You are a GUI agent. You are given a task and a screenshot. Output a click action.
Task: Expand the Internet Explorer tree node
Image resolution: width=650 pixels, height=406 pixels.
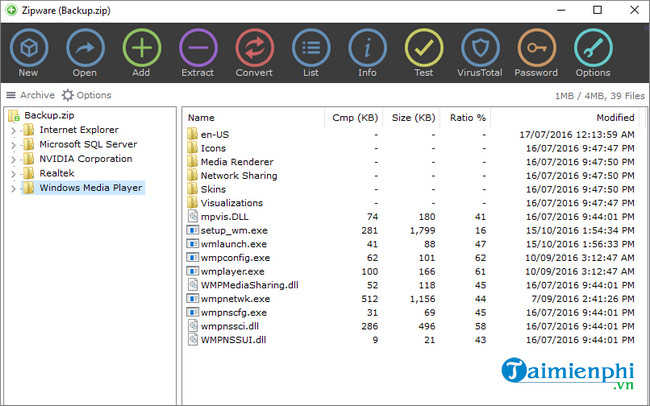(x=13, y=131)
